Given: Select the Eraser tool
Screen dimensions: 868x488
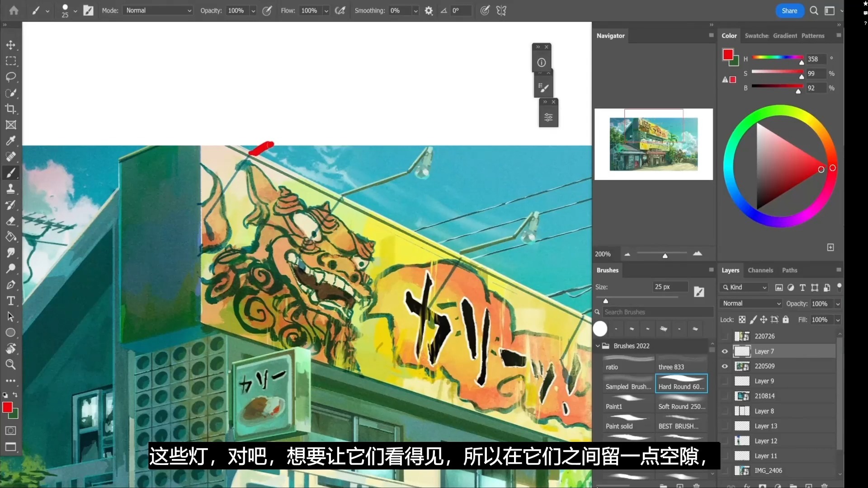Looking at the screenshot, I should [x=11, y=221].
